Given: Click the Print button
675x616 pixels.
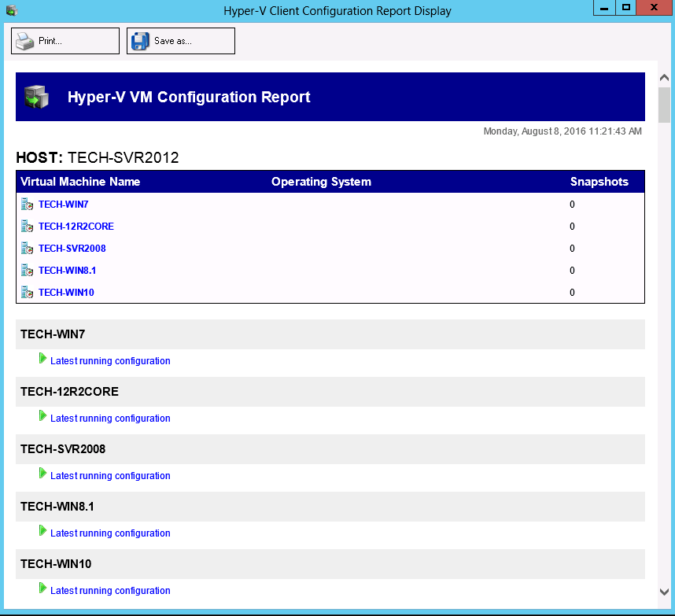Looking at the screenshot, I should click(x=65, y=40).
